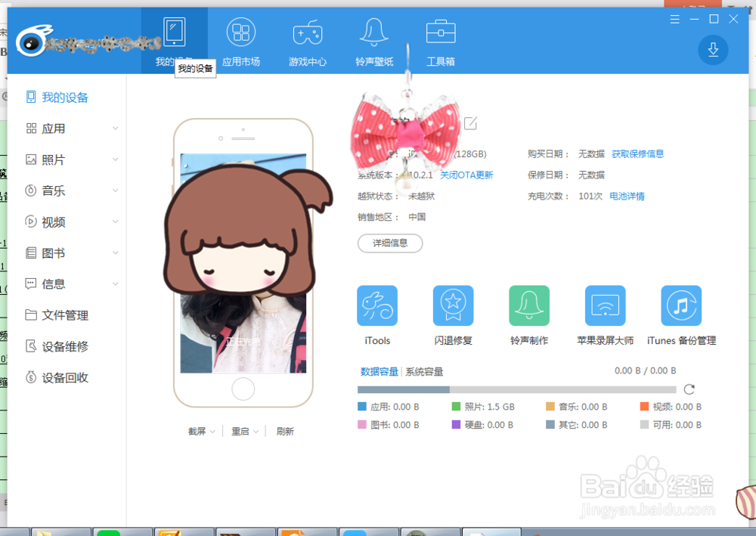The image size is (756, 536).
Task: Open the download manager circle icon
Action: pos(712,50)
